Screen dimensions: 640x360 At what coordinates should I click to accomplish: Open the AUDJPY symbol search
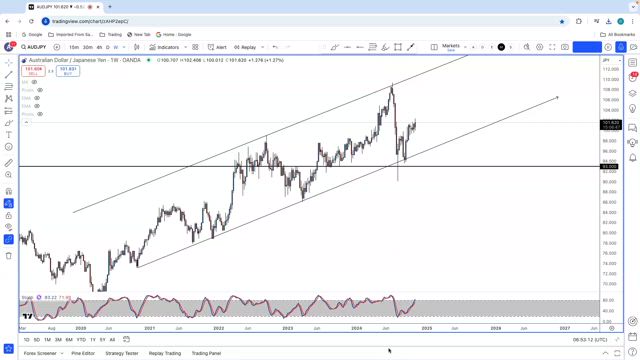pyautogui.click(x=34, y=47)
